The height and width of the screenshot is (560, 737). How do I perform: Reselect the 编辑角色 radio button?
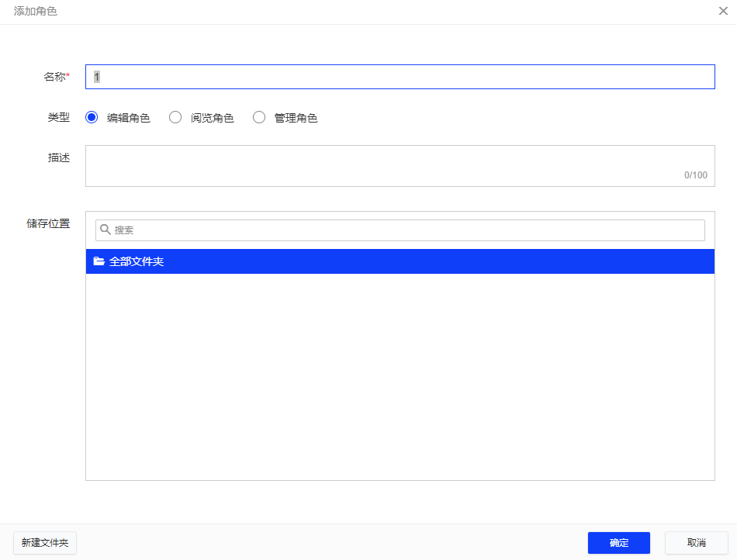tap(92, 117)
